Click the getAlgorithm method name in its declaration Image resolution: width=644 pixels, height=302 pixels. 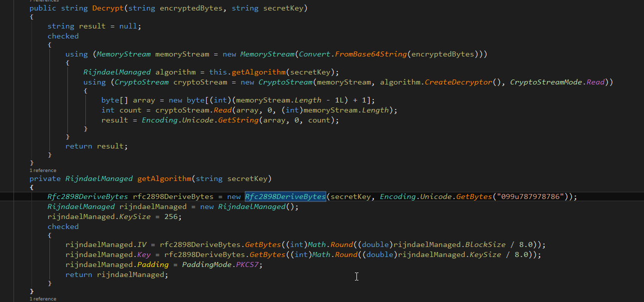point(164,178)
